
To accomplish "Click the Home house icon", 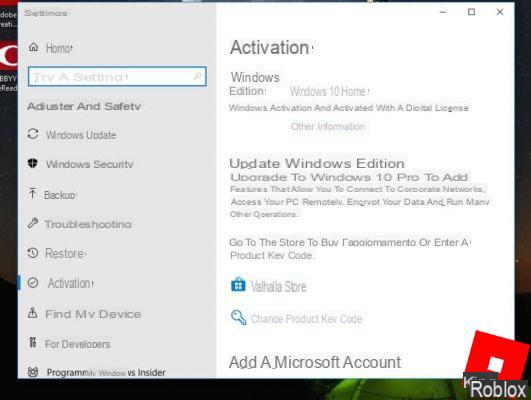I will pyautogui.click(x=33, y=47).
